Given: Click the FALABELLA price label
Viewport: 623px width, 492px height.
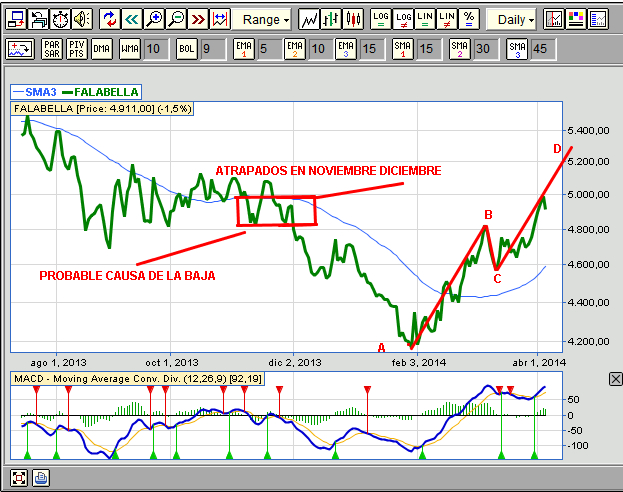Looking at the screenshot, I should pos(103,108).
